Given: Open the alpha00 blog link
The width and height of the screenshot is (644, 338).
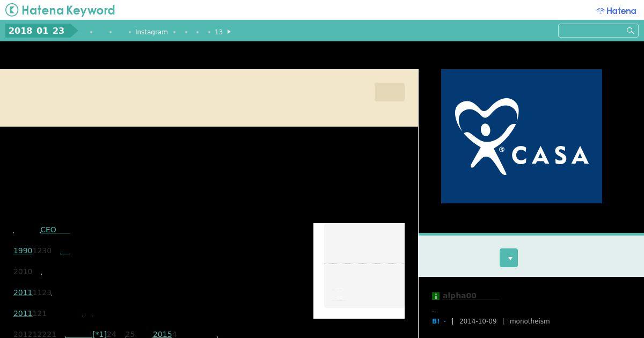Looking at the screenshot, I should (471, 296).
